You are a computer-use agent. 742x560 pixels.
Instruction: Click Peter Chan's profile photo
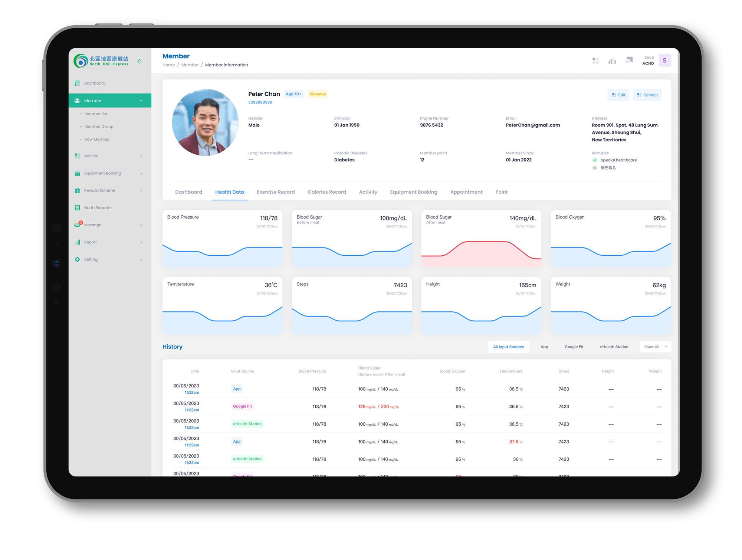tap(205, 122)
